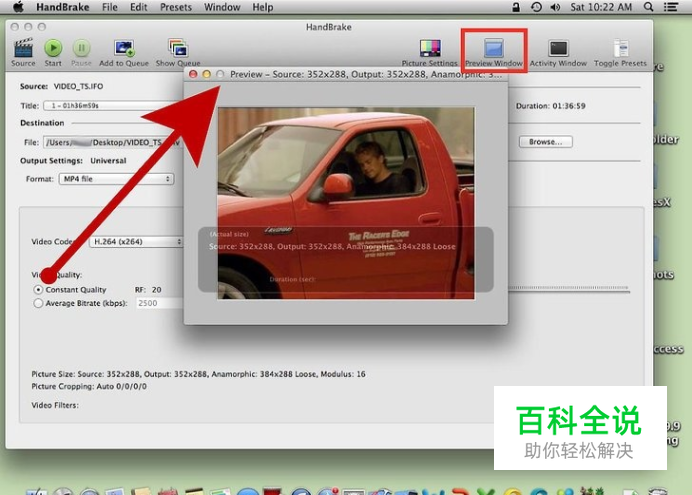Select Constant Quality option
This screenshot has width=692, height=495.
point(38,290)
